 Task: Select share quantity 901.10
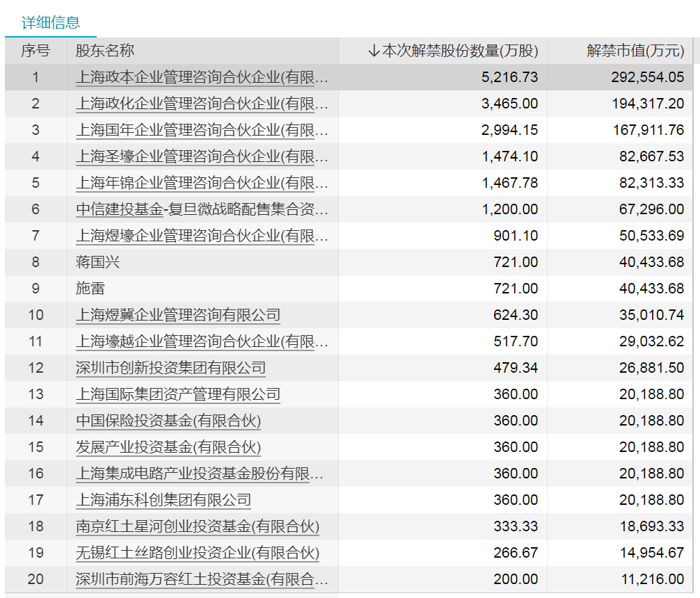516,236
